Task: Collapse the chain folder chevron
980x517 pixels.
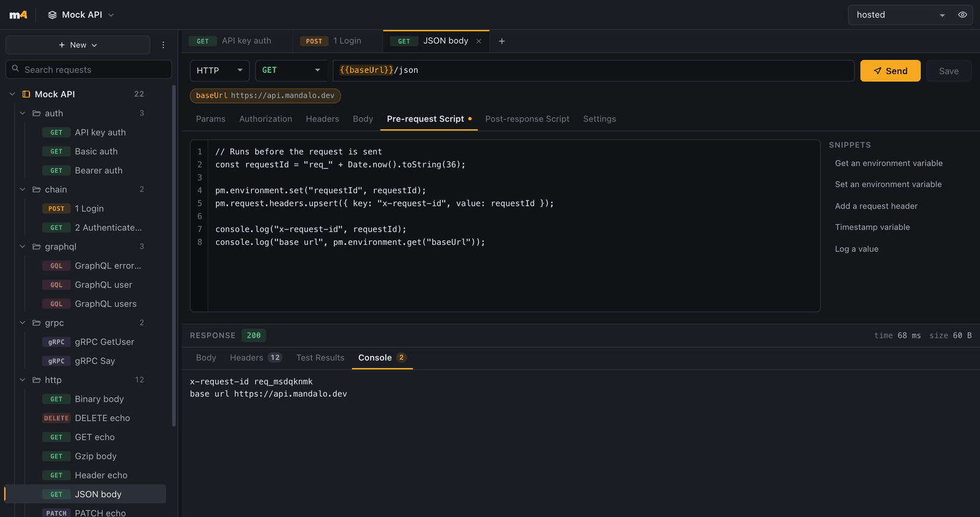Action: click(x=23, y=189)
